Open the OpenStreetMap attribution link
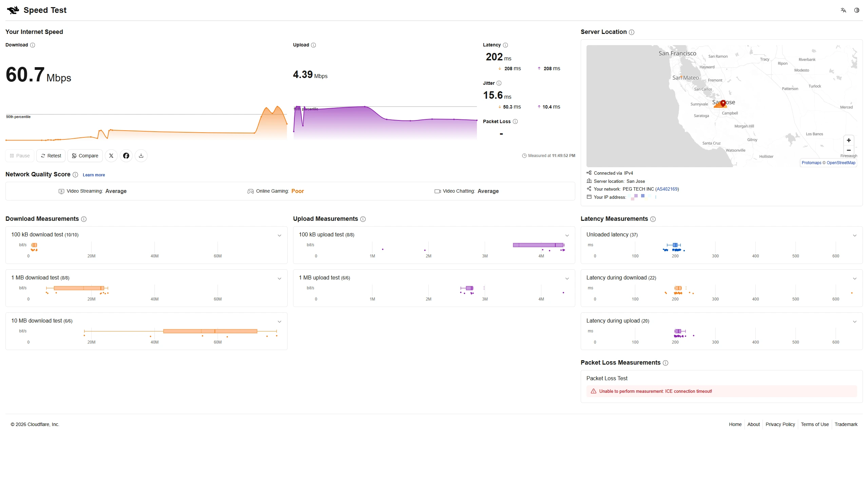868x483 pixels. [x=841, y=163]
